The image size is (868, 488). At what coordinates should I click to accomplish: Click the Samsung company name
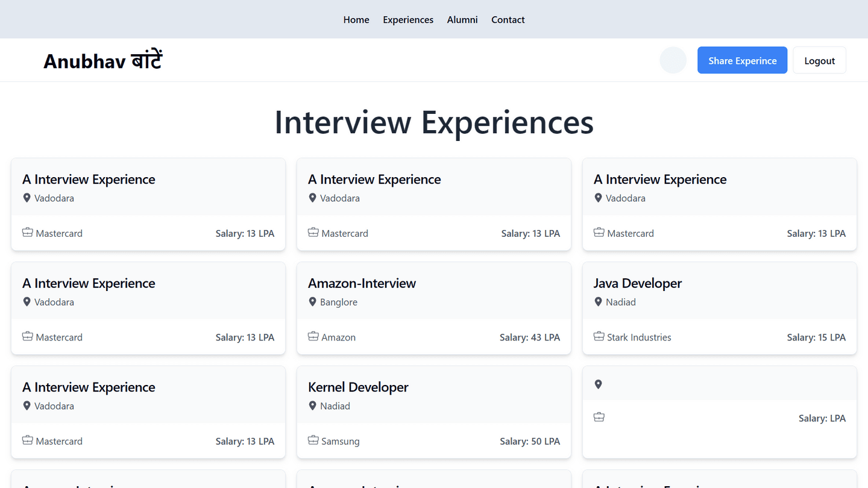341,442
